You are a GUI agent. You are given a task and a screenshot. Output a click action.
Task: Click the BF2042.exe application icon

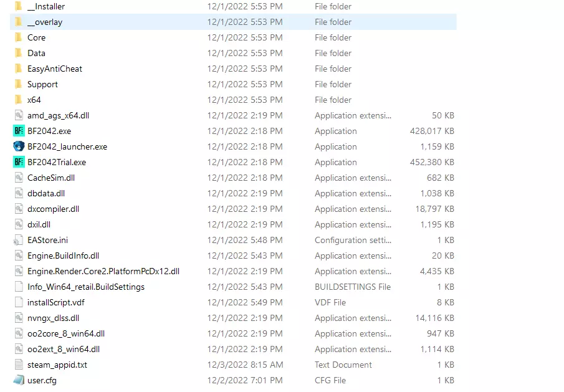point(19,131)
